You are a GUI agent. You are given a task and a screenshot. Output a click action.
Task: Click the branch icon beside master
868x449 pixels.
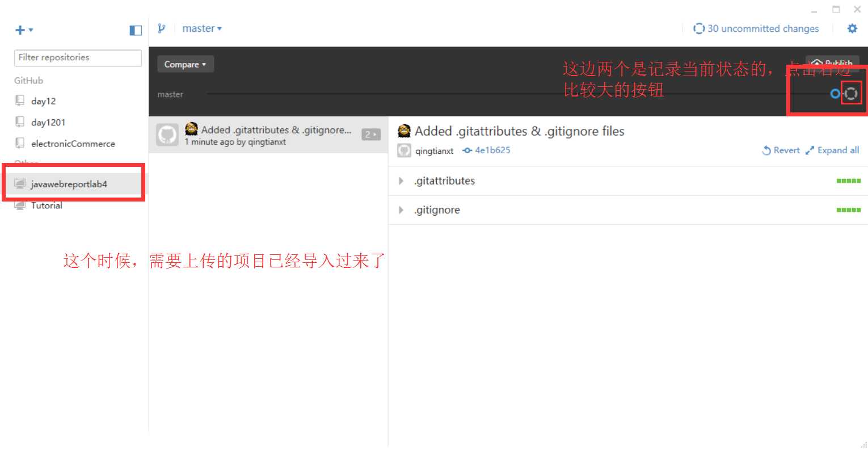(162, 28)
